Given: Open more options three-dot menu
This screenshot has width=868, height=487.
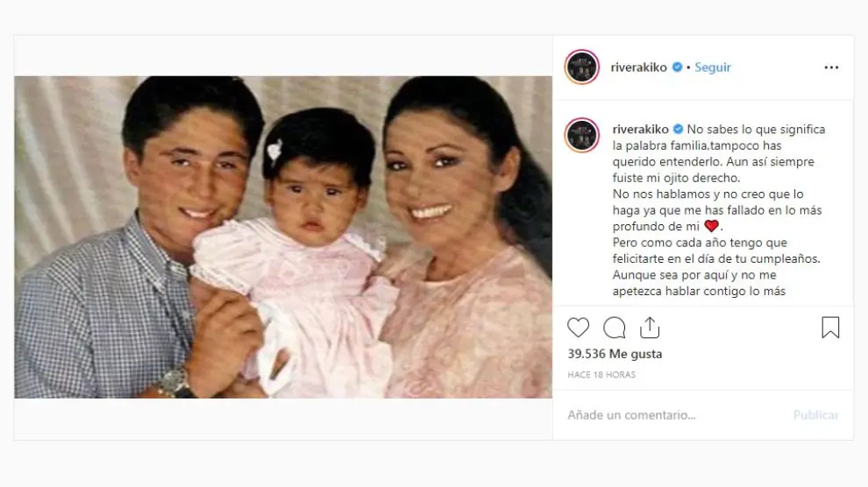Looking at the screenshot, I should pyautogui.click(x=831, y=67).
